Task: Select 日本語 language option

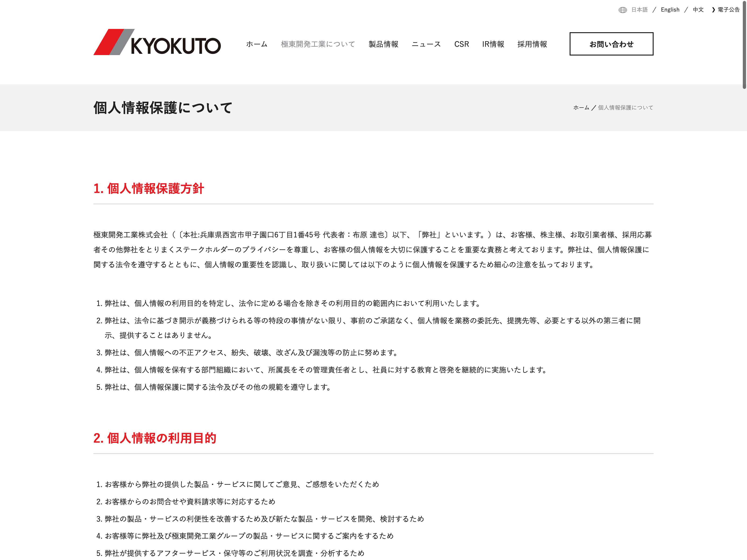Action: click(x=639, y=10)
